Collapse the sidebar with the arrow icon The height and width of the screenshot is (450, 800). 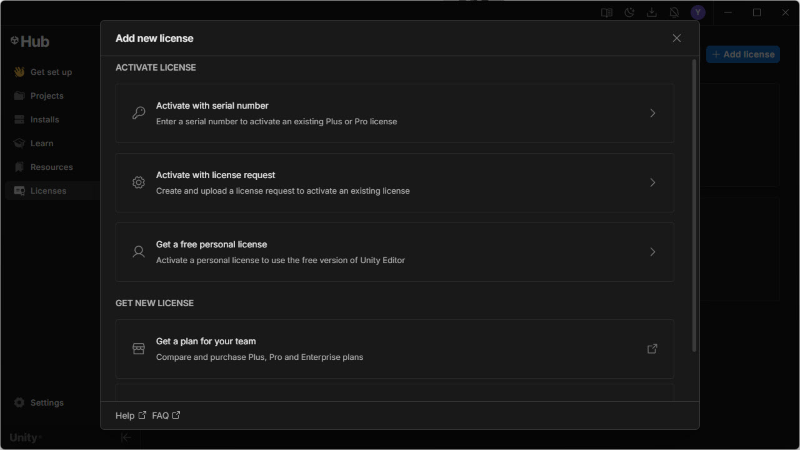tap(126, 437)
